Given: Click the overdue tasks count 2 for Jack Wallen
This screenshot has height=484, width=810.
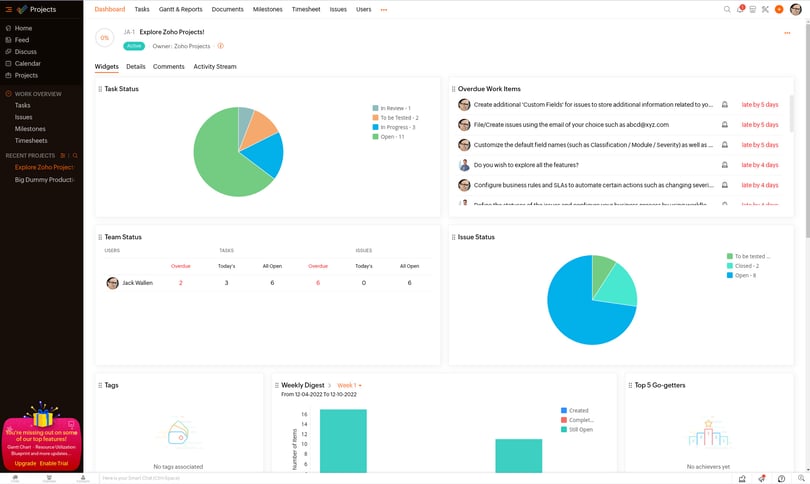Looking at the screenshot, I should click(x=181, y=283).
